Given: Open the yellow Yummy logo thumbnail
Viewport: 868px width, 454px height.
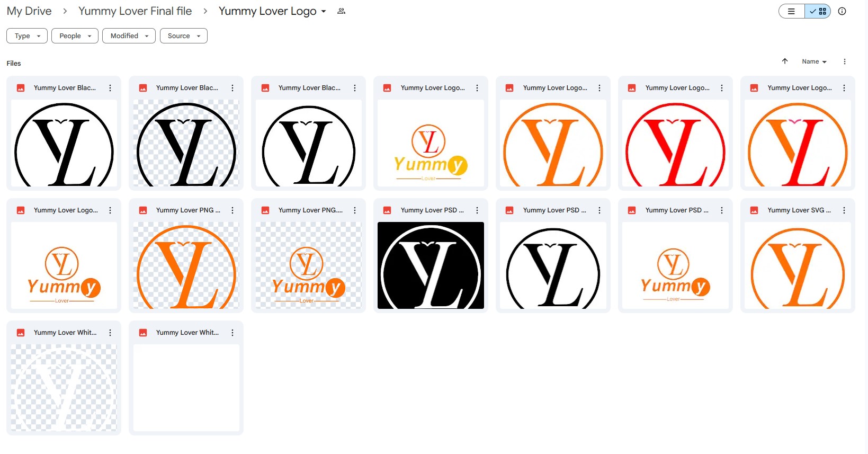Looking at the screenshot, I should (431, 143).
